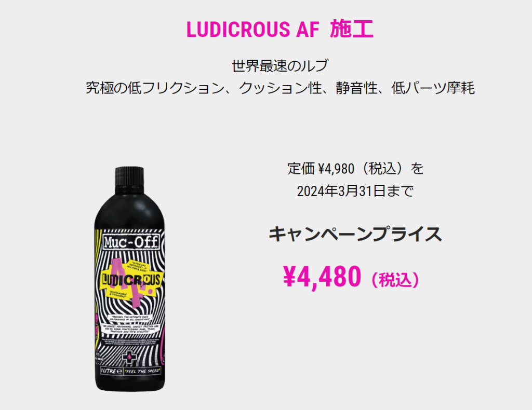
Task: Click the 定価 ¥4,980（税込）を text
Action: coord(355,168)
